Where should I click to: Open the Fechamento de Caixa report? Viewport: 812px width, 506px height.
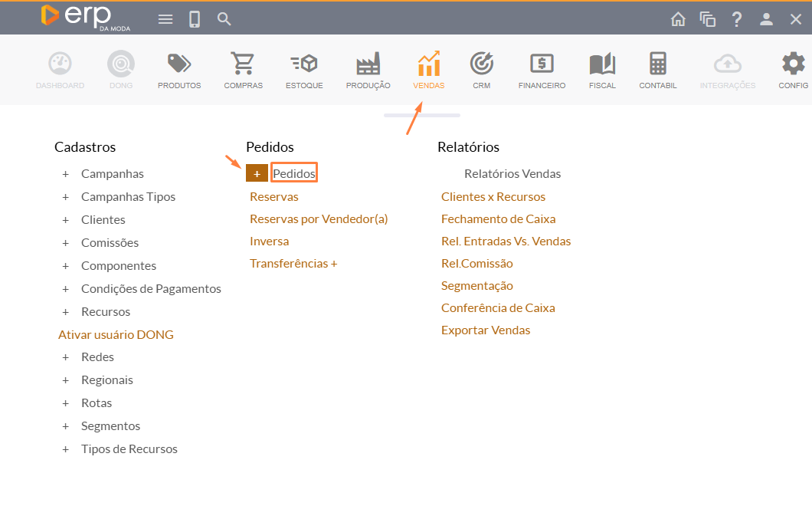point(498,219)
